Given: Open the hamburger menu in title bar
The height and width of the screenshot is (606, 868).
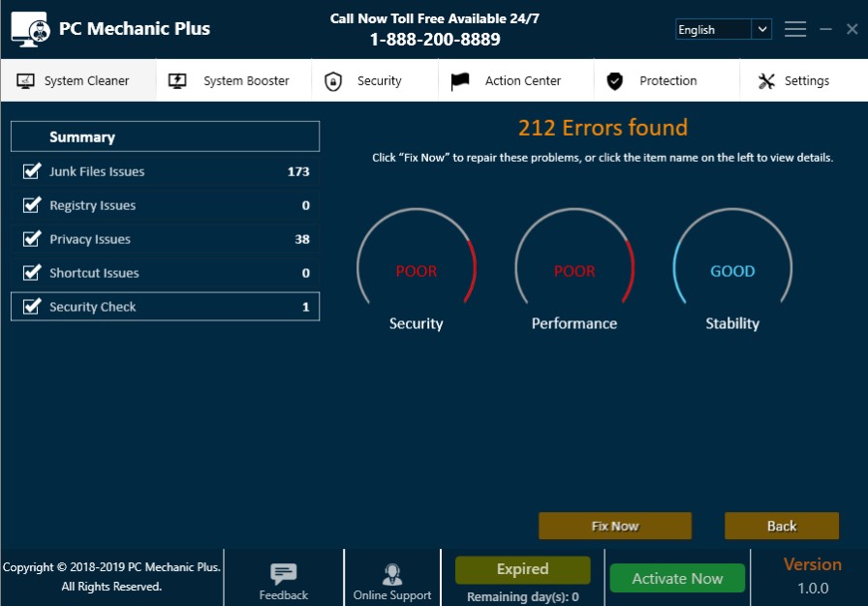Looking at the screenshot, I should point(795,29).
